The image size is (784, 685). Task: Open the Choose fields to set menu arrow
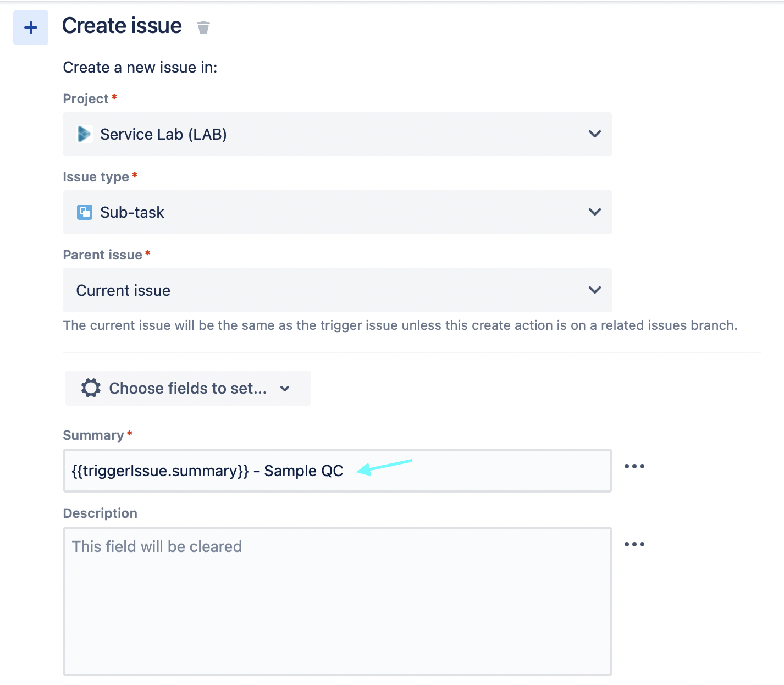tap(285, 389)
